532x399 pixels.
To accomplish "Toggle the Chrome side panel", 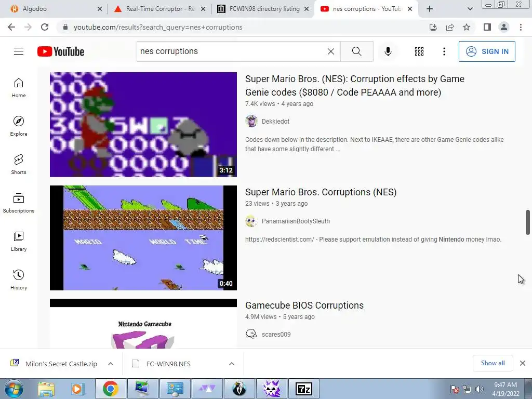I will (487, 27).
